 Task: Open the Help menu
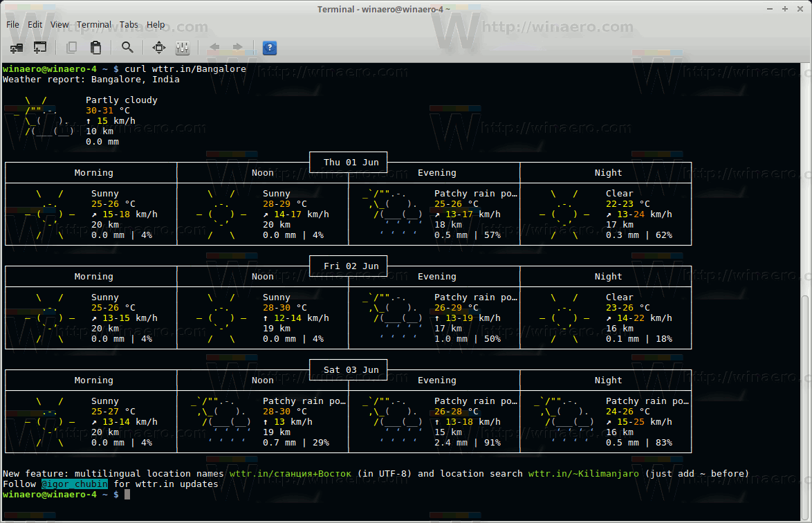[156, 24]
